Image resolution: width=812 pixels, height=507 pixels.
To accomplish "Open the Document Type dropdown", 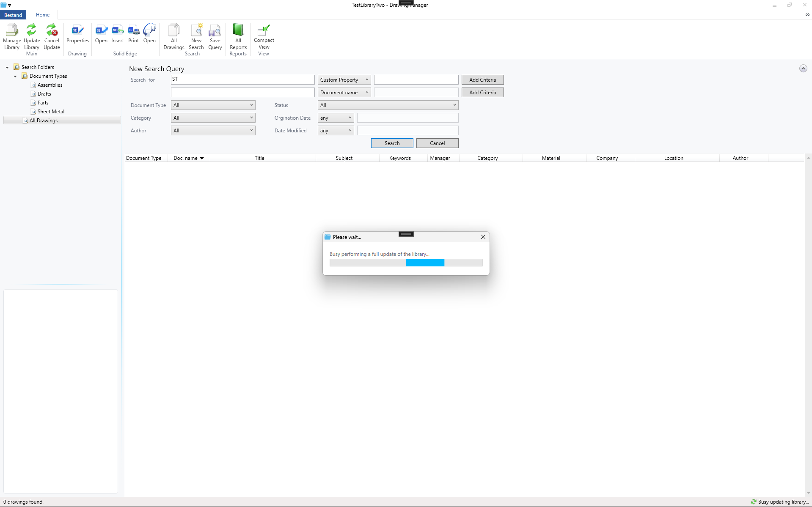I will [x=213, y=105].
